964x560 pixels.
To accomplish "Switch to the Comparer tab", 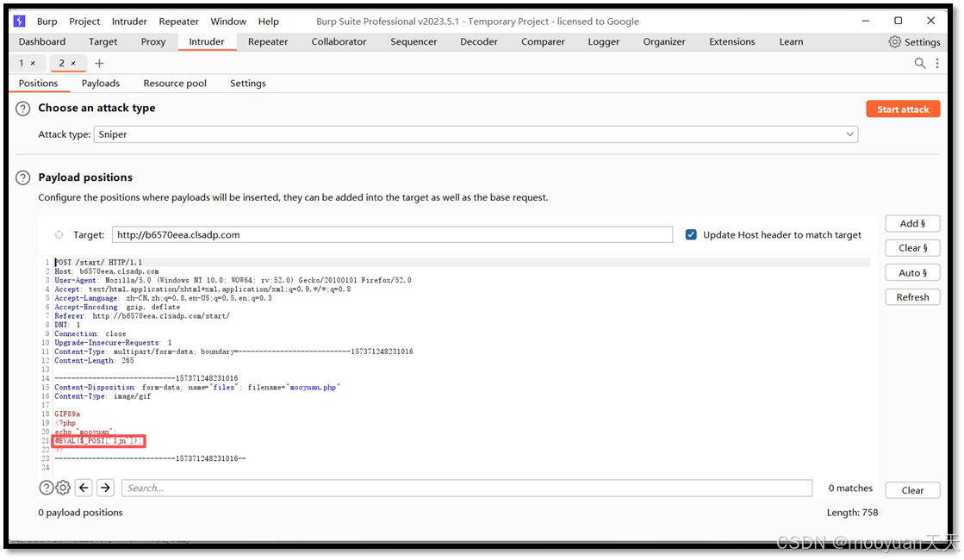I will point(543,42).
